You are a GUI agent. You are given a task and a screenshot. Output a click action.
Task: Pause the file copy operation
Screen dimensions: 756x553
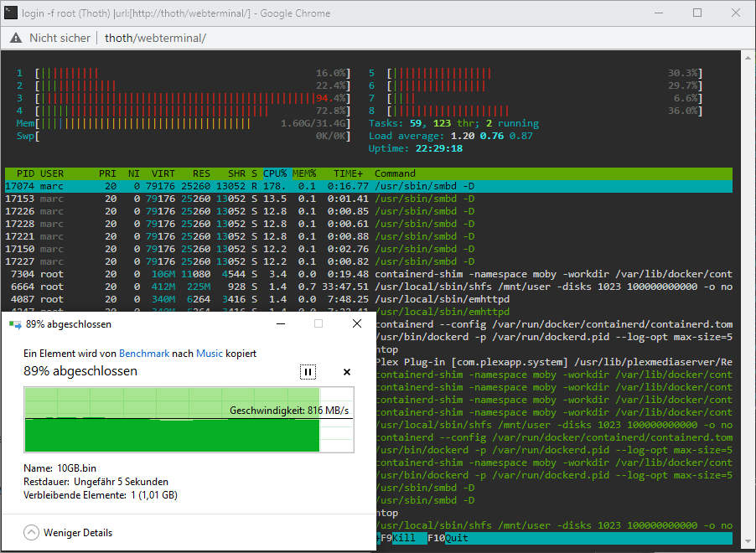pyautogui.click(x=308, y=372)
